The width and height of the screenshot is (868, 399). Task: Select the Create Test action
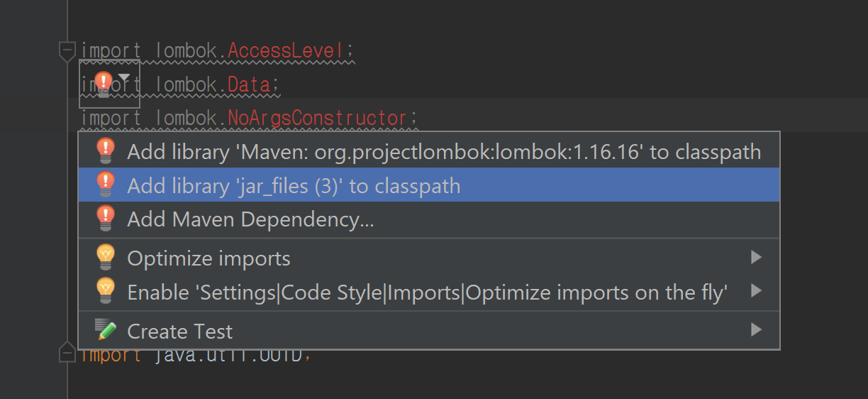point(179,332)
